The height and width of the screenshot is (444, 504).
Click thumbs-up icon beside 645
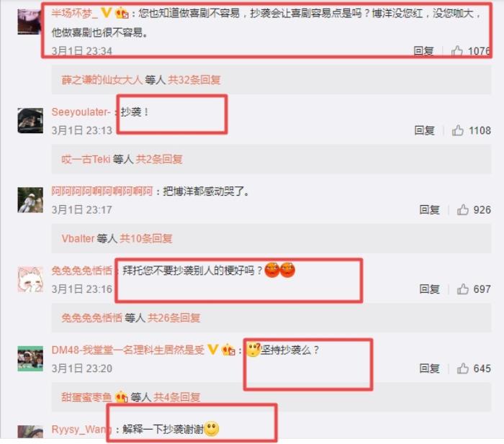click(463, 368)
